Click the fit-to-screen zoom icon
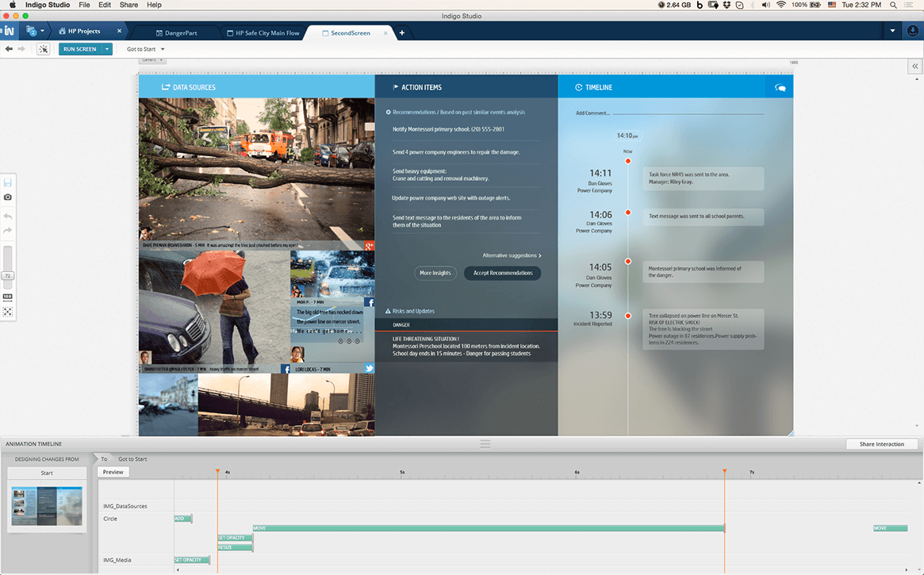This screenshot has width=924, height=575. click(8, 312)
